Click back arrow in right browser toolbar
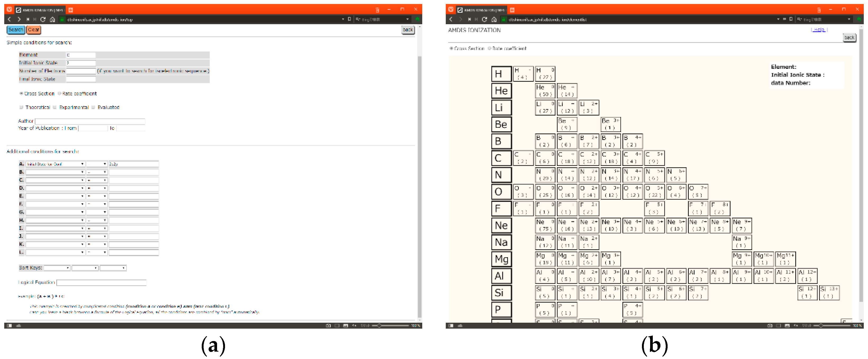Viewport: 868px width, 359px height. 451,20
